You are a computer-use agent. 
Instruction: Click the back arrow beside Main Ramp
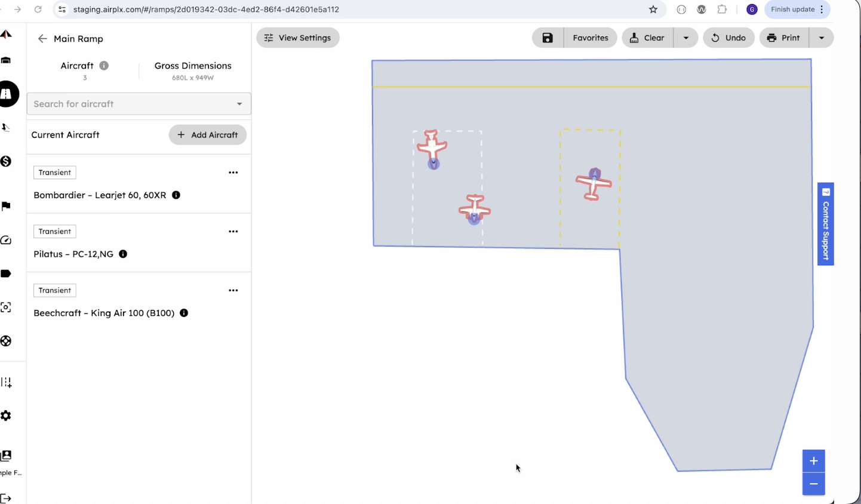tap(42, 39)
